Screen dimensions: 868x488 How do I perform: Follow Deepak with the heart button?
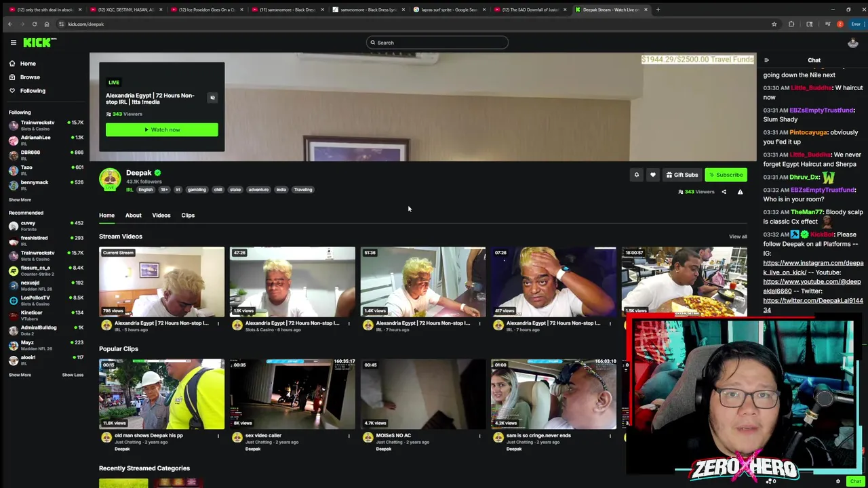[x=652, y=175]
